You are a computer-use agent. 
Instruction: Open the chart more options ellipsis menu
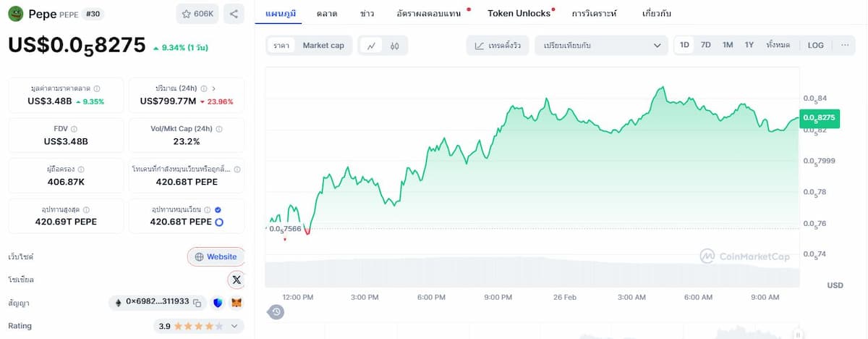845,45
